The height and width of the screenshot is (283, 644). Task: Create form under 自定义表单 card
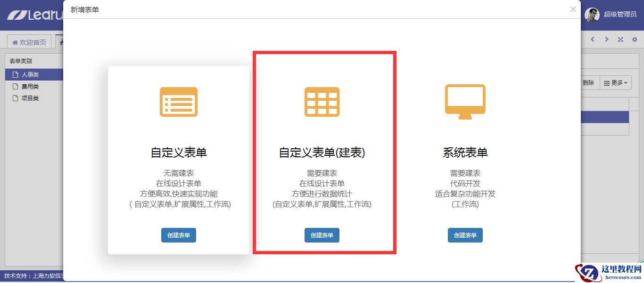pos(179,235)
